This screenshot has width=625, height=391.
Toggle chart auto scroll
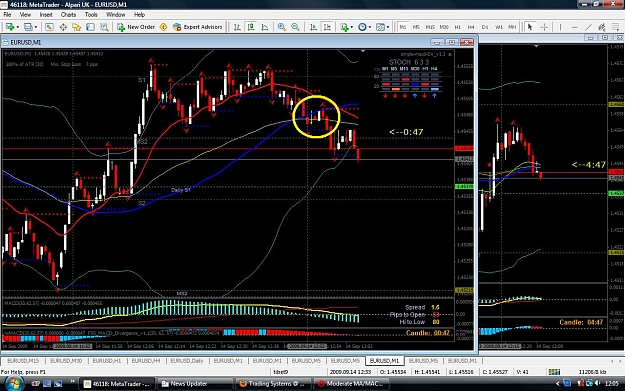[314, 27]
